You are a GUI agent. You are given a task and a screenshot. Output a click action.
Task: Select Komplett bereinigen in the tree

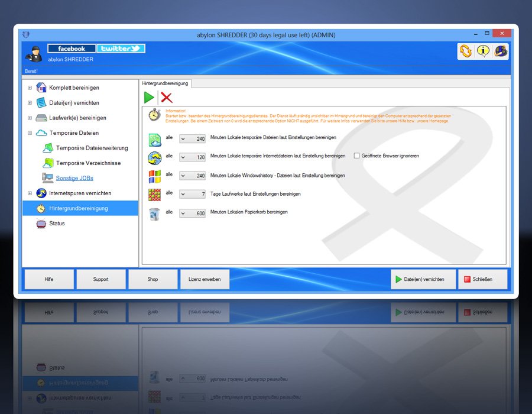click(x=74, y=88)
